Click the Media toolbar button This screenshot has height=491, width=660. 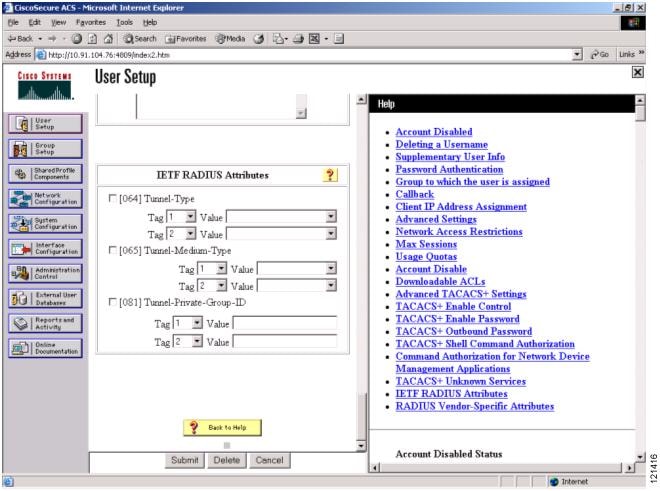(230, 39)
